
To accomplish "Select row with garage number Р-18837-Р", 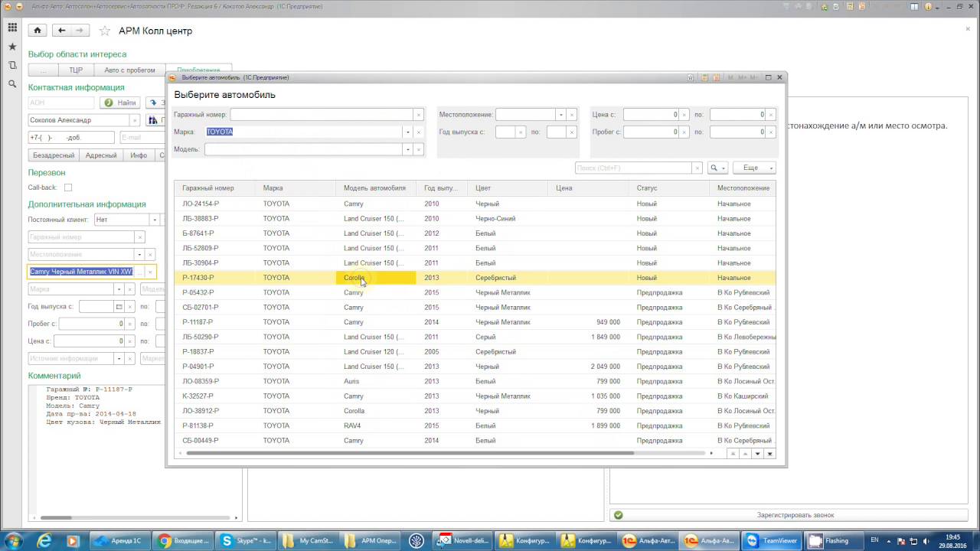I will [475, 352].
